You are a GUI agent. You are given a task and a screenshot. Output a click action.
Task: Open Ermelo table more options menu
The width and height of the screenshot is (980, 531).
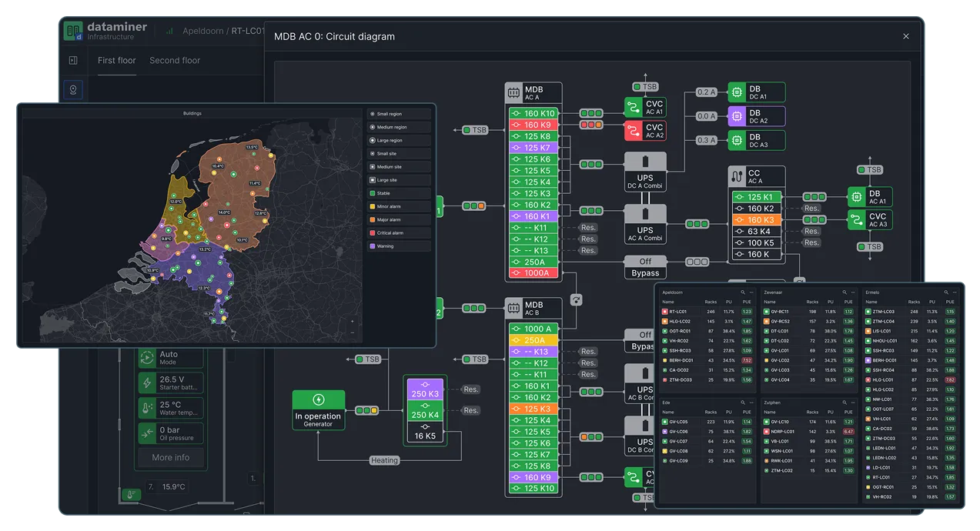click(955, 292)
